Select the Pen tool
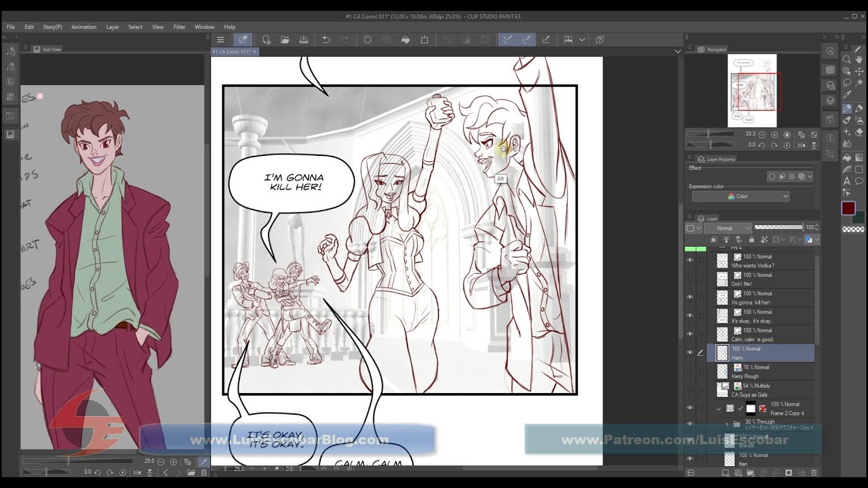This screenshot has width=868, height=488. [x=847, y=108]
